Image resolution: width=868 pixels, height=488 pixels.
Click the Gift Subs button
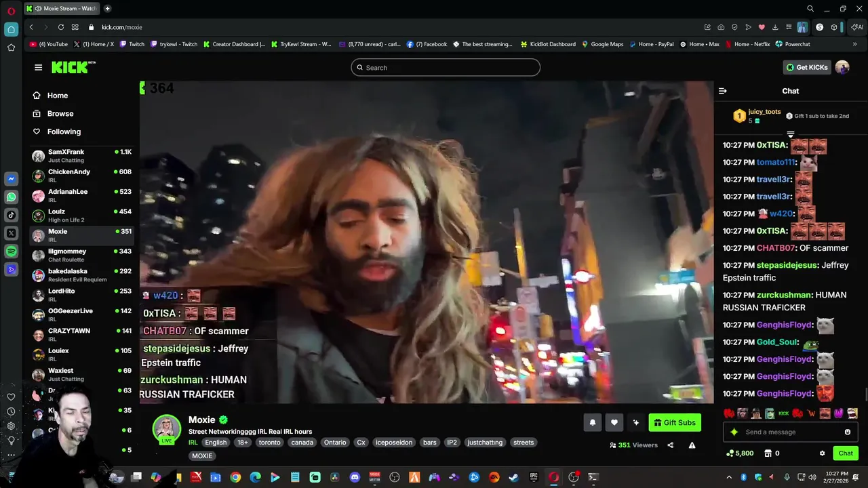(x=675, y=422)
